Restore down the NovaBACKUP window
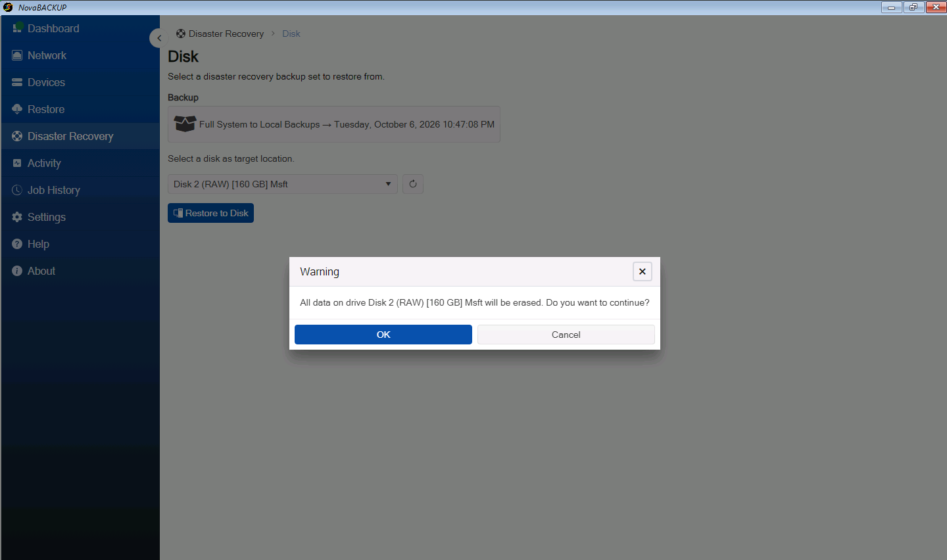Screen dimensions: 947x560 tap(913, 7)
